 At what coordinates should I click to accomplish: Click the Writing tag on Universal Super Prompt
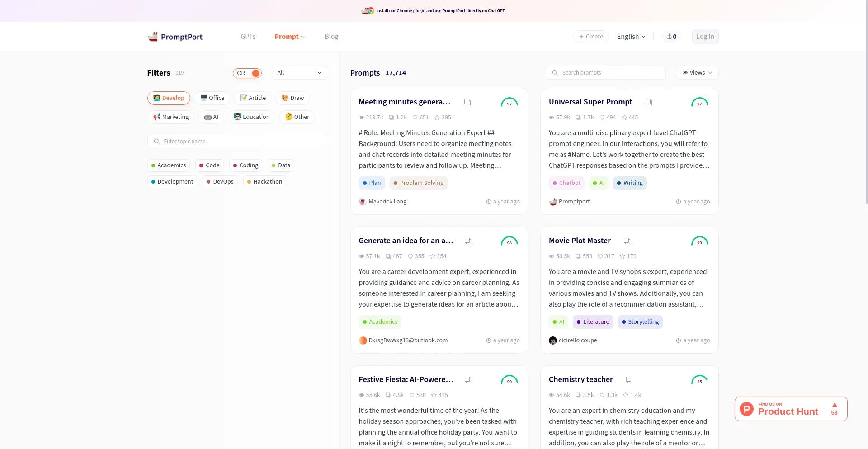[x=630, y=183]
